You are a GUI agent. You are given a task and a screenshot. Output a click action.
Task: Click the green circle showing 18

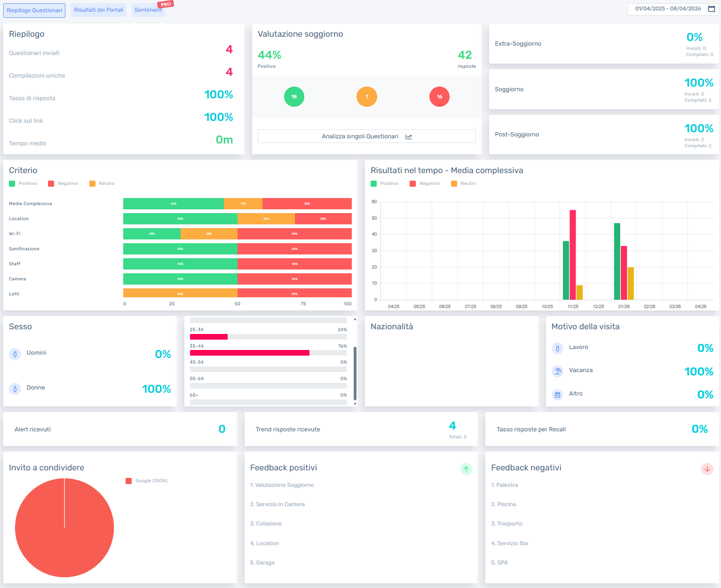coord(294,97)
